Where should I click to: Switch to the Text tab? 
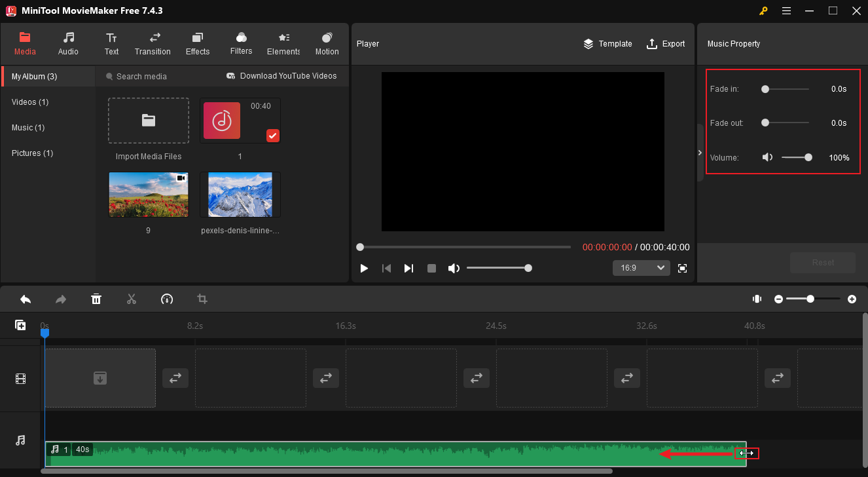(111, 44)
